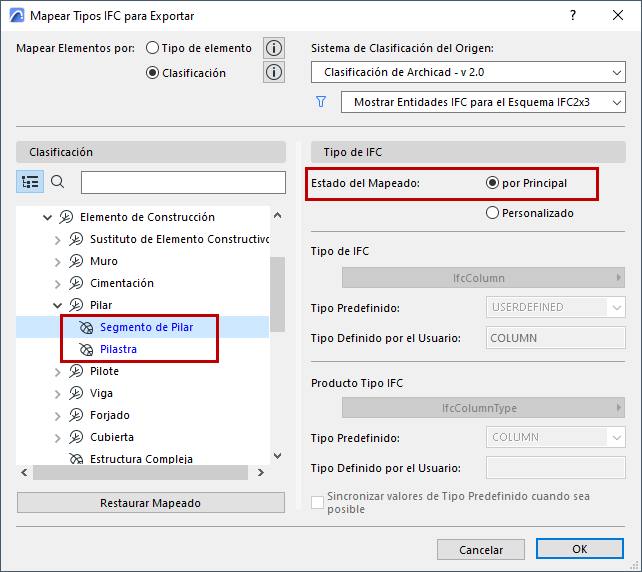
Task: Open the IFC schema filter dropdown
Action: (x=483, y=102)
